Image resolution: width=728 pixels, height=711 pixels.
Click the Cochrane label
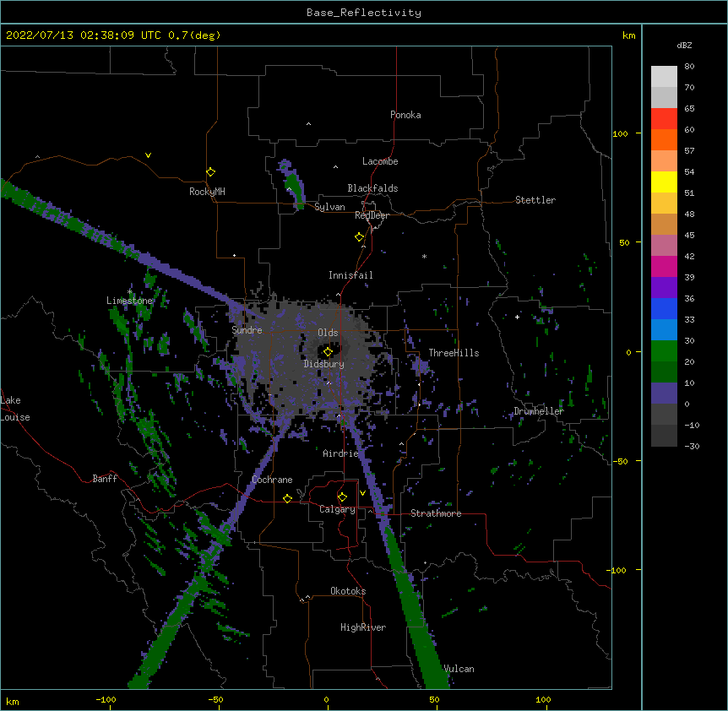(x=272, y=480)
